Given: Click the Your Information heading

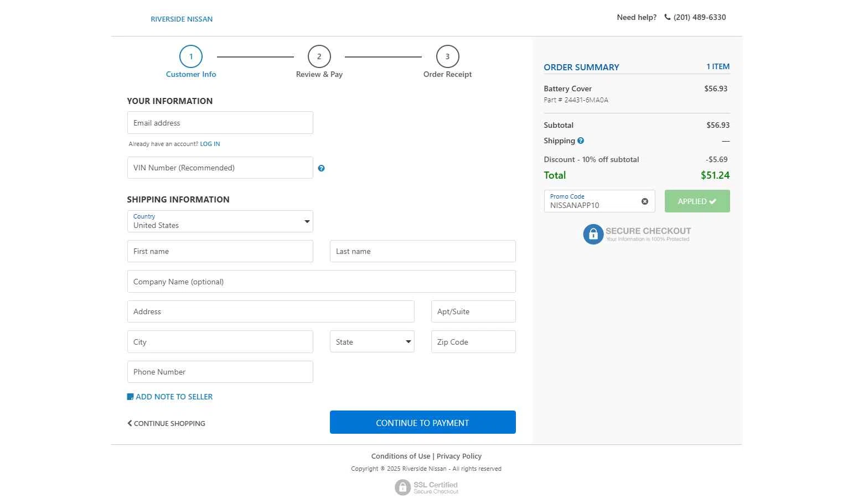Looking at the screenshot, I should 170,101.
